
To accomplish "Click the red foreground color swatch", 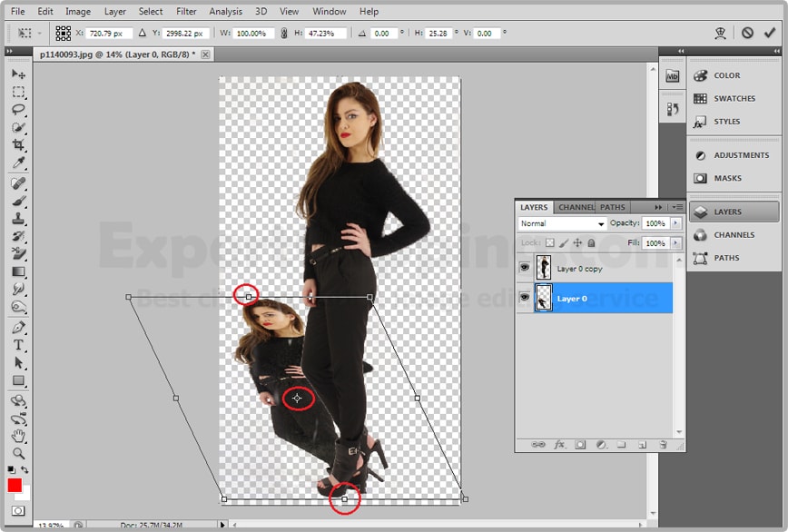I will click(15, 485).
